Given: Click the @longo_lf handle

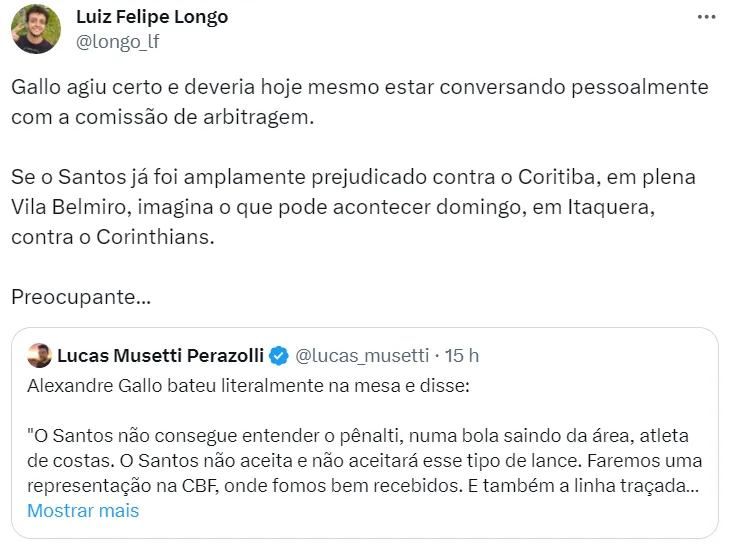Looking at the screenshot, I should pyautogui.click(x=117, y=41).
